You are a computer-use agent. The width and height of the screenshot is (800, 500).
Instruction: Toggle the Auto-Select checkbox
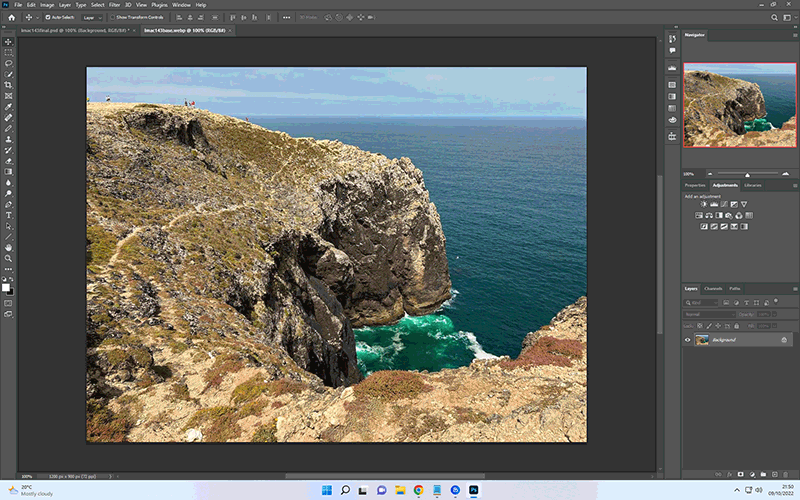point(48,17)
